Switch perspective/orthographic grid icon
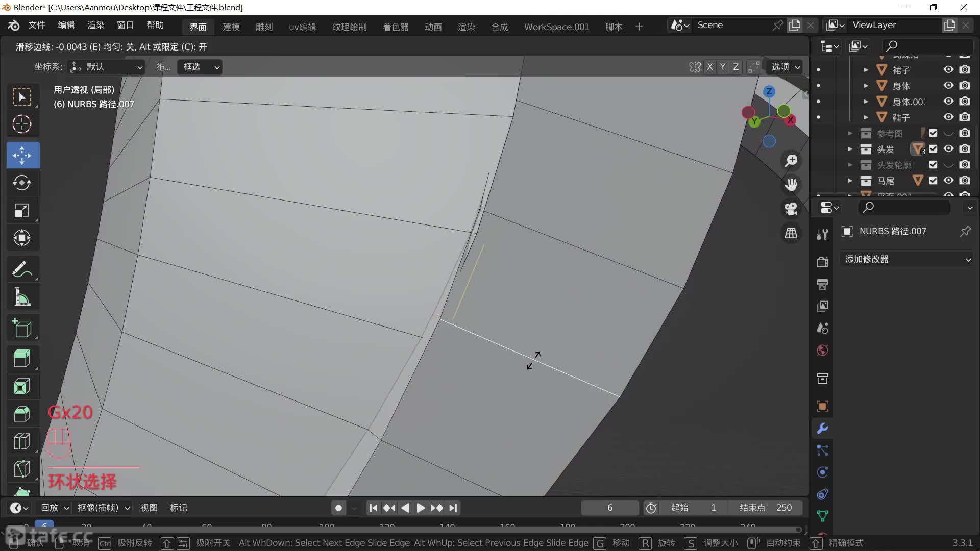980x551 pixels. tap(791, 233)
